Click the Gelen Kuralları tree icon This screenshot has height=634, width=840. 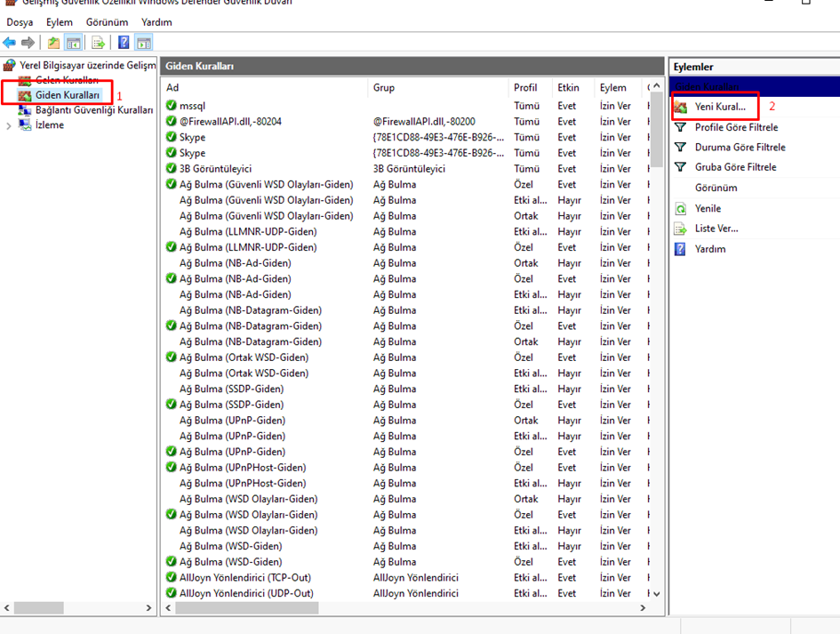[25, 80]
